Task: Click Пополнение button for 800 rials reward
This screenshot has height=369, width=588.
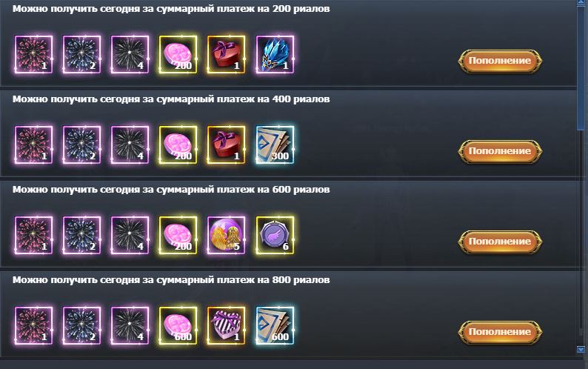Action: pos(500,332)
